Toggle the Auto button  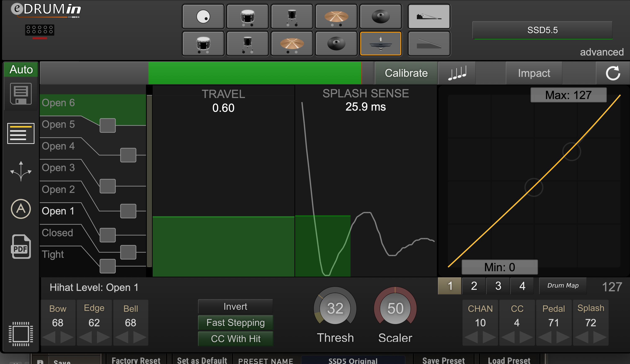tap(21, 69)
